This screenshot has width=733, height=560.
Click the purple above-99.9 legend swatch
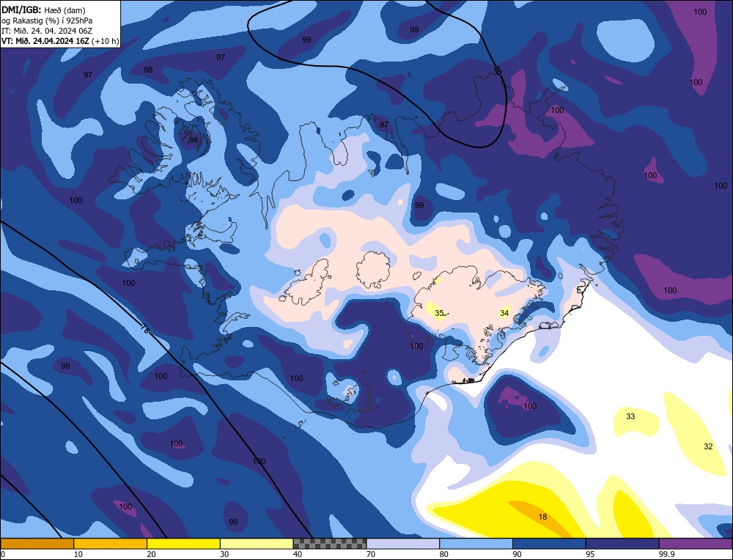(696, 544)
